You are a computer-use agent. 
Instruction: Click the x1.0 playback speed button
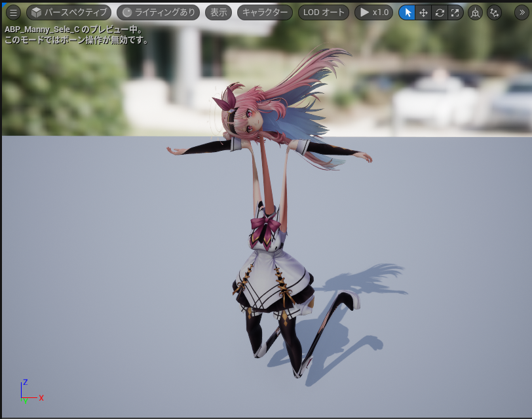pos(374,12)
